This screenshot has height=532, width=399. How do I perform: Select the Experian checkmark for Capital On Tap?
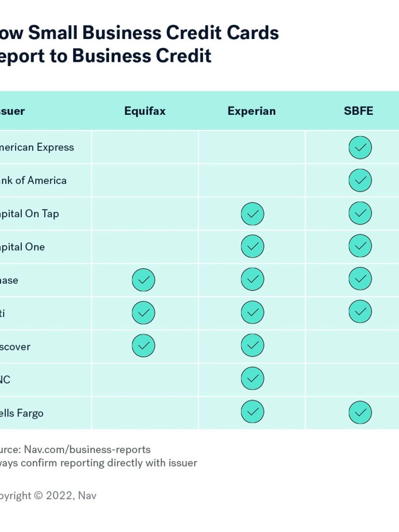[252, 214]
